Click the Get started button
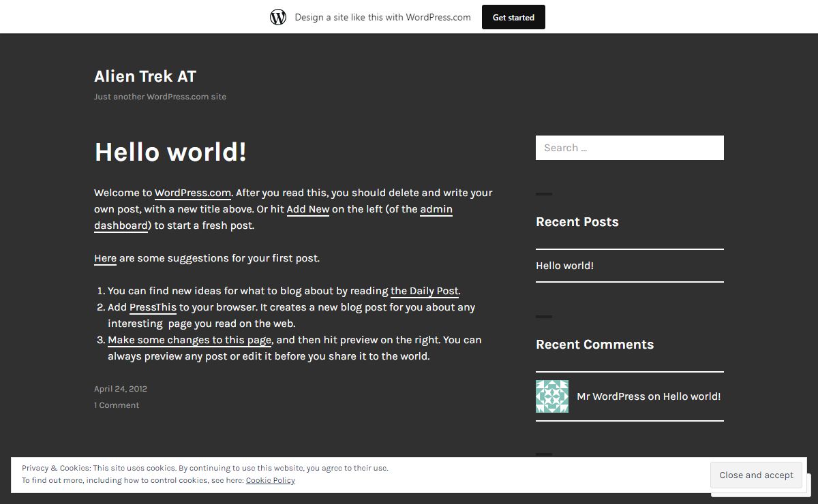The image size is (818, 504). [513, 17]
